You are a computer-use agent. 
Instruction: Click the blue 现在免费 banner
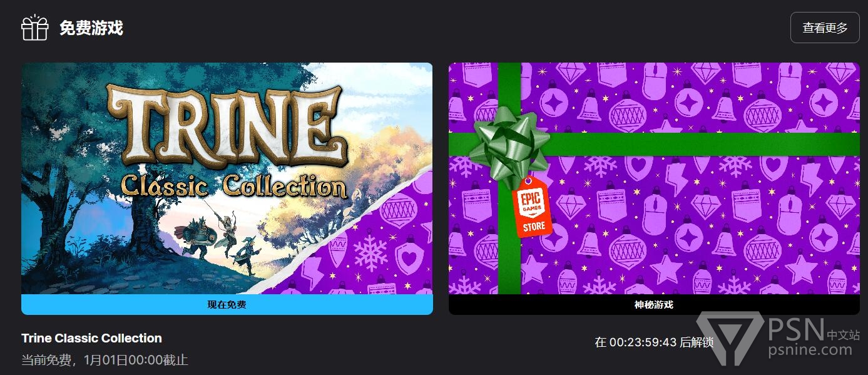tap(227, 304)
